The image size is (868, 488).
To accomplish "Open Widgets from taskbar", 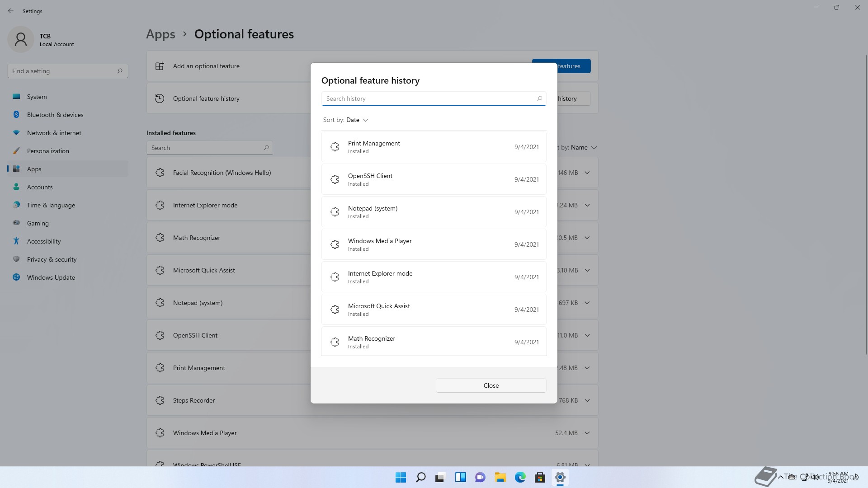I will pyautogui.click(x=460, y=477).
